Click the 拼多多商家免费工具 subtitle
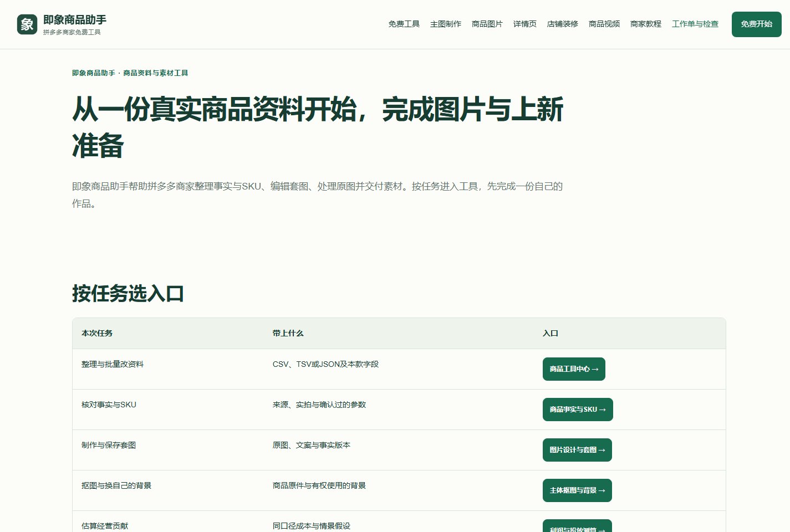 click(x=72, y=32)
